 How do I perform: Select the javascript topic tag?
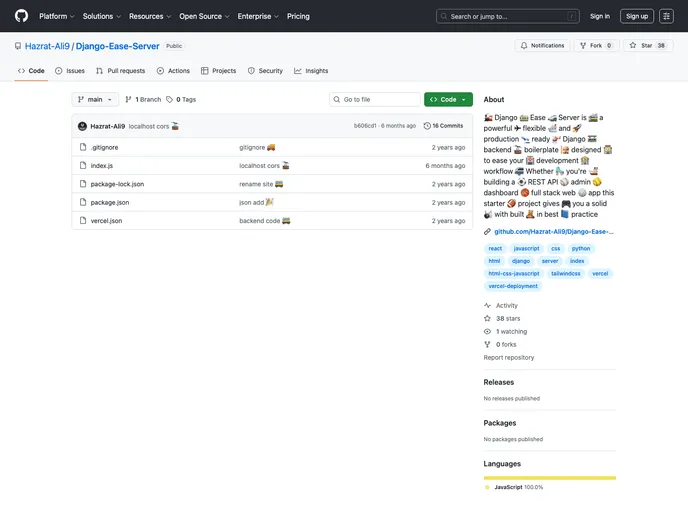(x=527, y=249)
